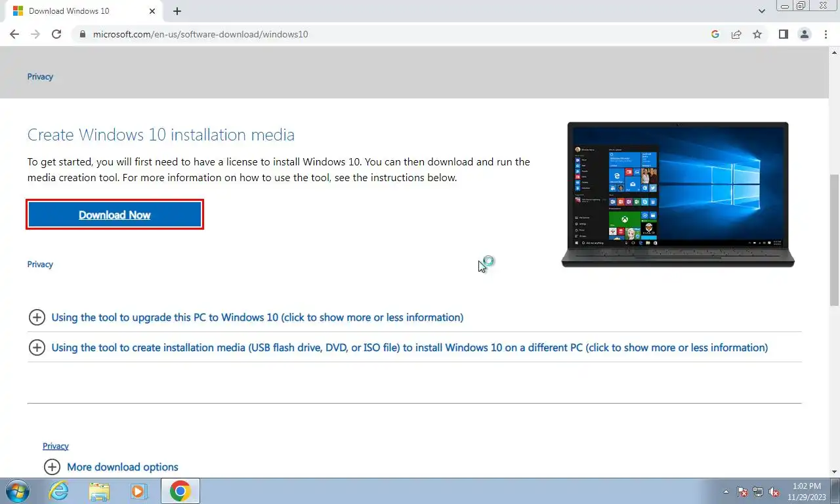
Task: Click scrollbar up arrow
Action: [834, 52]
